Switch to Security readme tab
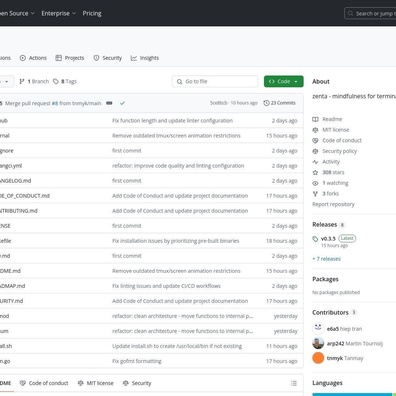The image size is (396, 396). (x=137, y=383)
